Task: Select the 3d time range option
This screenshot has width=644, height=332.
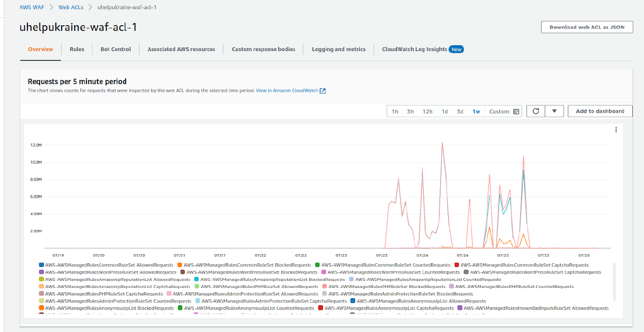Action: click(460, 111)
